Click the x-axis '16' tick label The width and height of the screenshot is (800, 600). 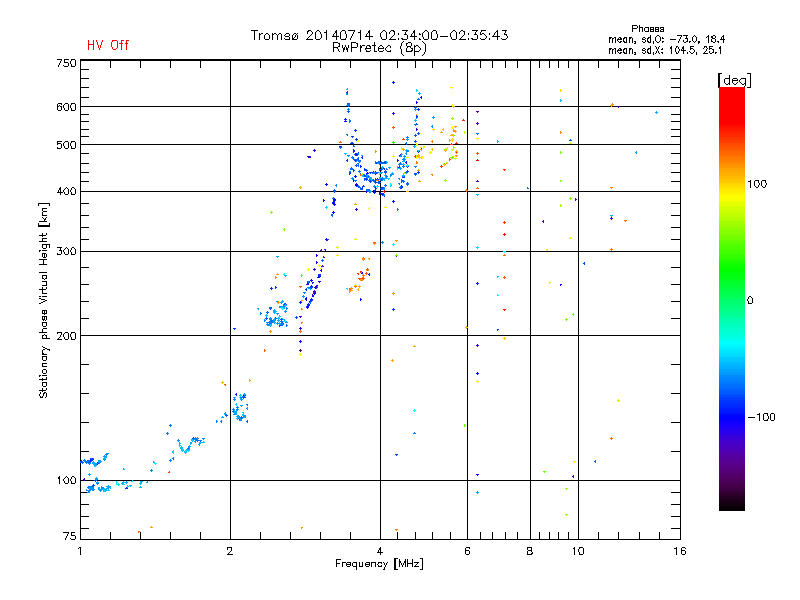(680, 551)
